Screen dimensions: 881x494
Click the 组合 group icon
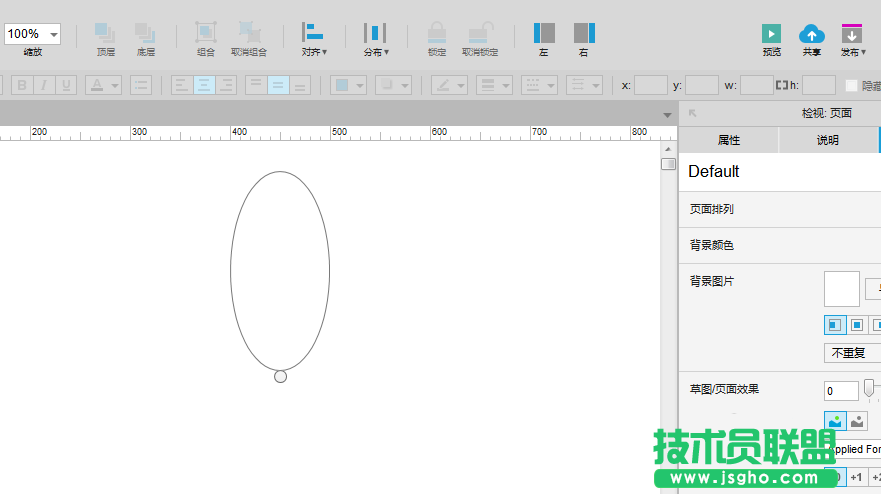206,32
